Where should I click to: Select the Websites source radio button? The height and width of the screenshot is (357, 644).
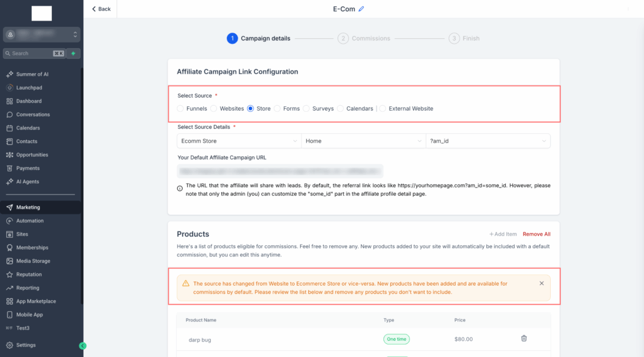coord(214,109)
